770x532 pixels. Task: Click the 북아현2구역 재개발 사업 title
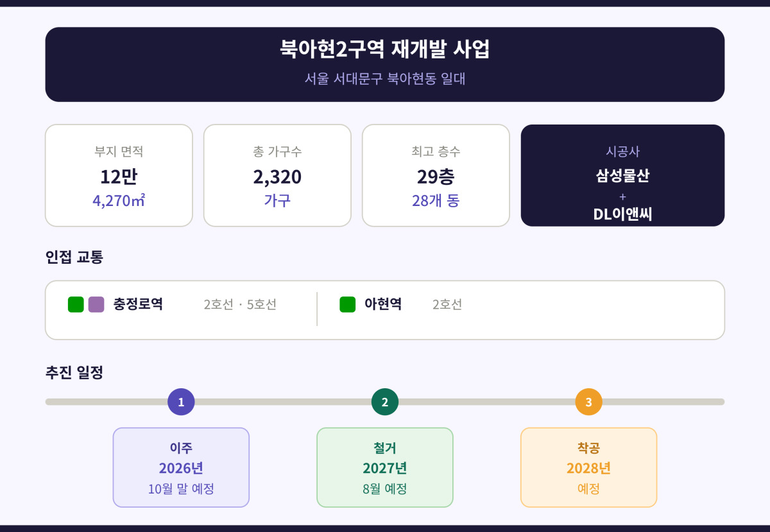click(385, 49)
